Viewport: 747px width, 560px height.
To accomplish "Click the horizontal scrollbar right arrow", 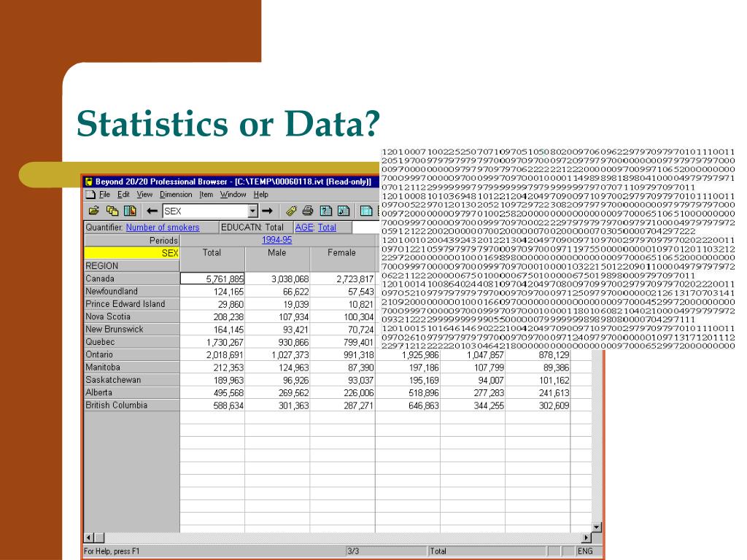I will tap(587, 537).
